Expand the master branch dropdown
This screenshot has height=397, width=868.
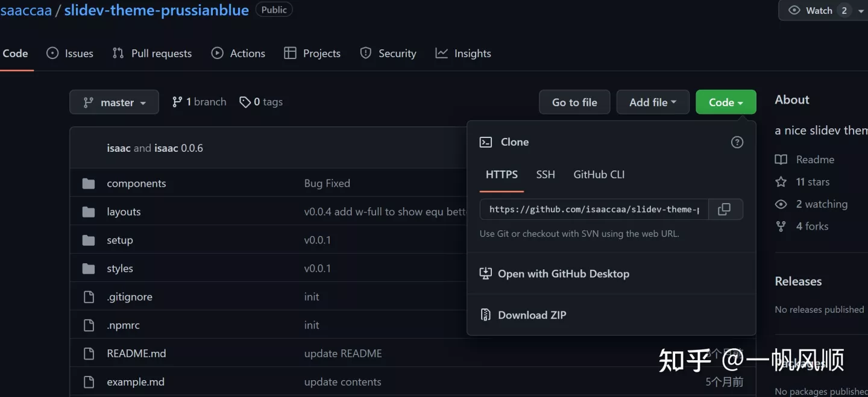pos(114,102)
